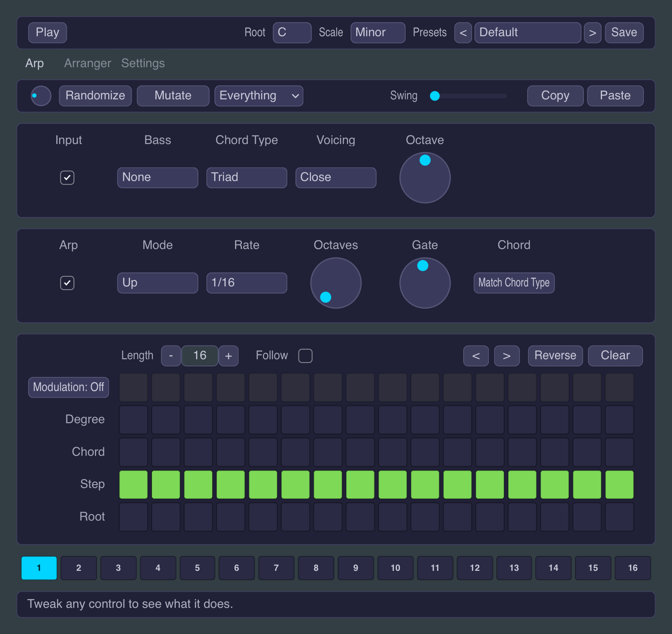
Task: Switch to the Settings tab
Action: [x=143, y=63]
